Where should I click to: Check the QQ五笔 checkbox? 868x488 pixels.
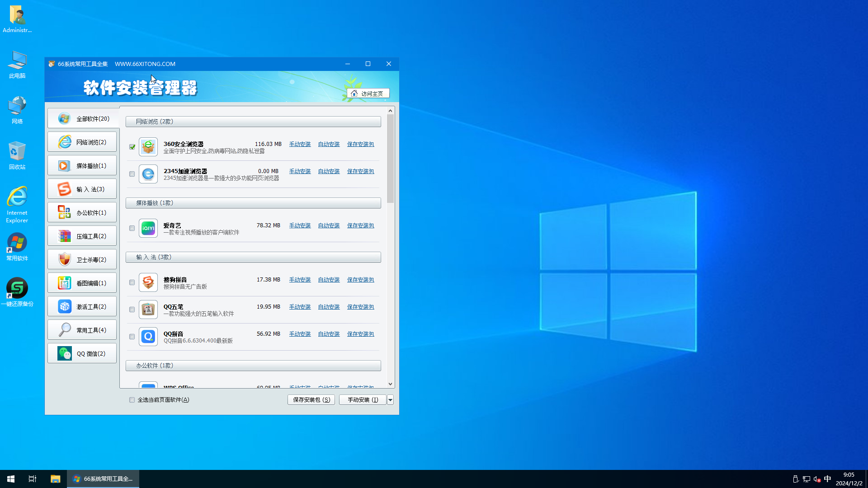click(x=132, y=310)
